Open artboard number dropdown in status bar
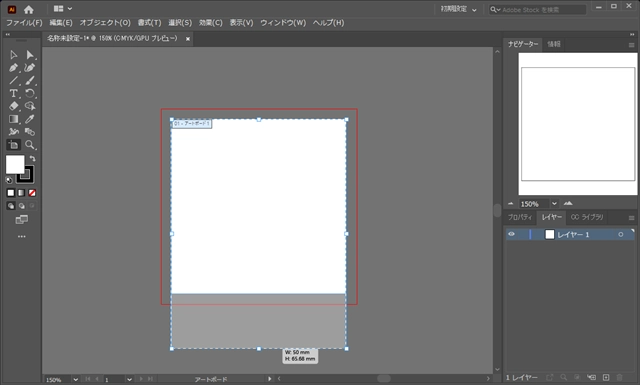This screenshot has height=385, width=640. tap(129, 379)
